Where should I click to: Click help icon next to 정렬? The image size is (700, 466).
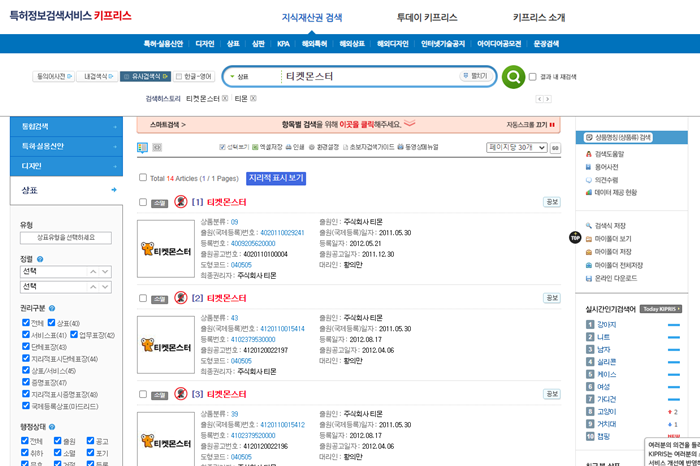(40, 259)
